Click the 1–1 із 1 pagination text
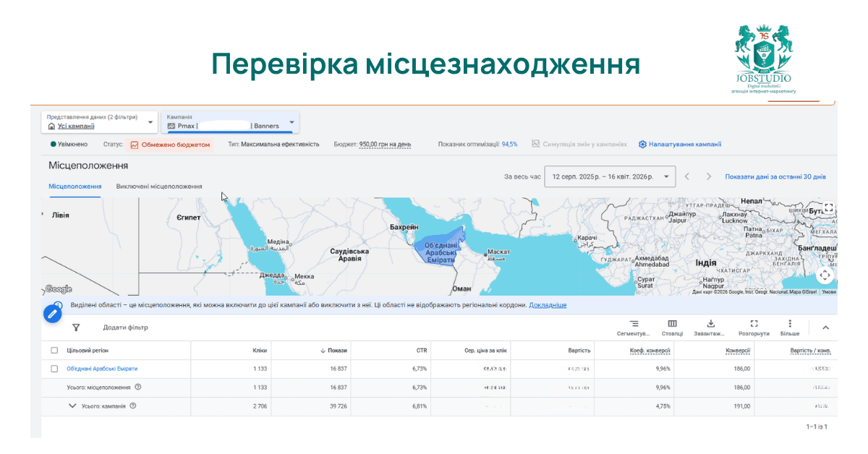The image size is (868, 454). pyautogui.click(x=817, y=427)
